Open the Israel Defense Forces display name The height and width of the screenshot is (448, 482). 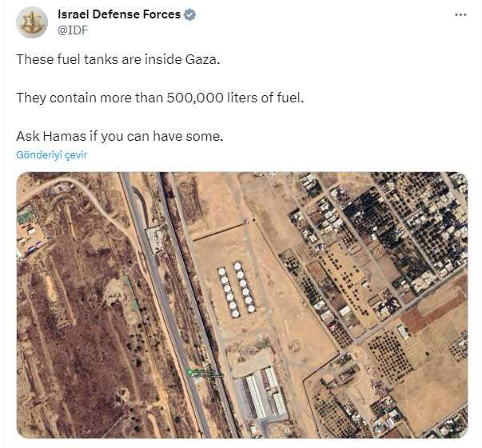120,15
